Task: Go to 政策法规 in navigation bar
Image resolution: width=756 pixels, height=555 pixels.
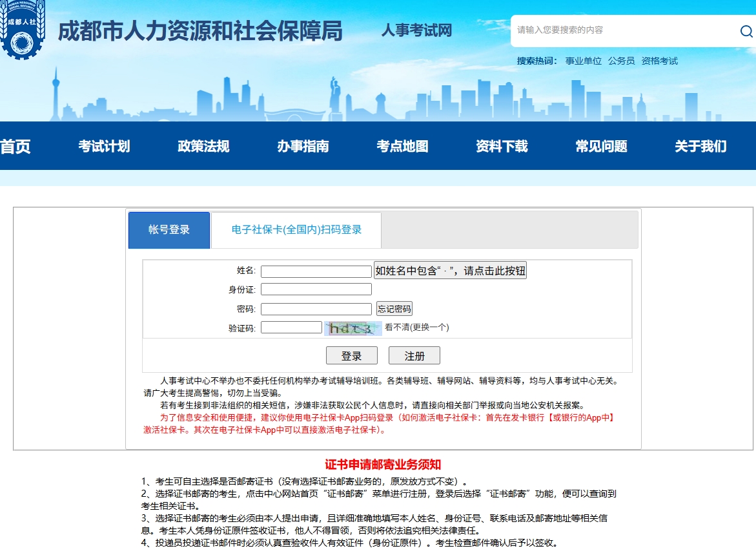Action: [203, 146]
